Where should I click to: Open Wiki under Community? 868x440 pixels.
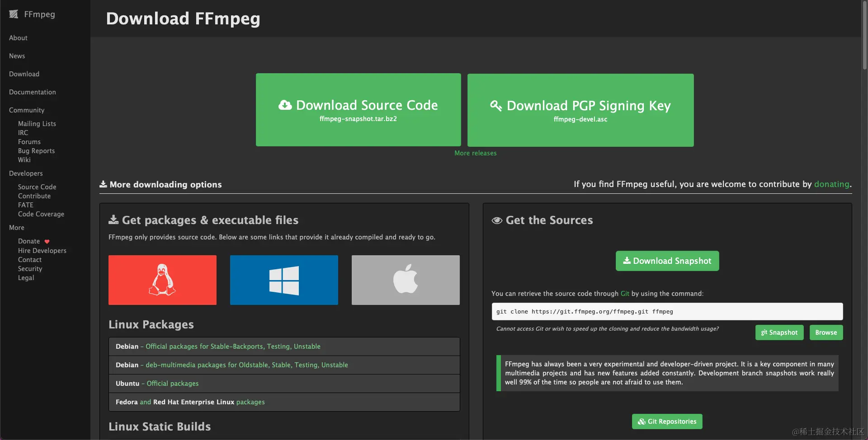tap(24, 160)
